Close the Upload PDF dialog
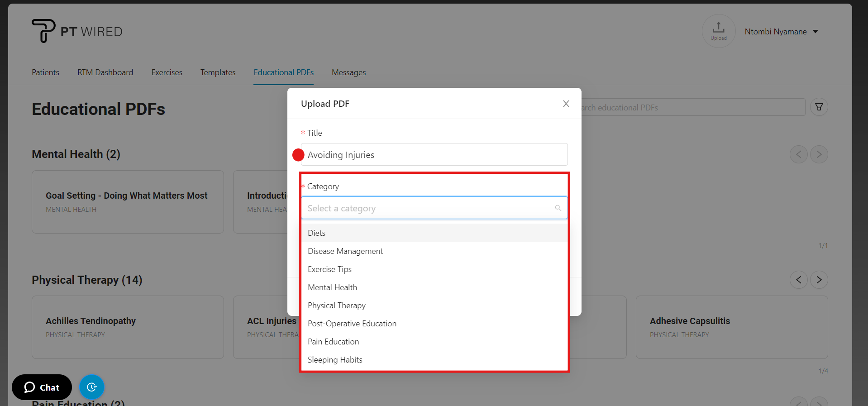The width and height of the screenshot is (868, 406). coord(566,104)
